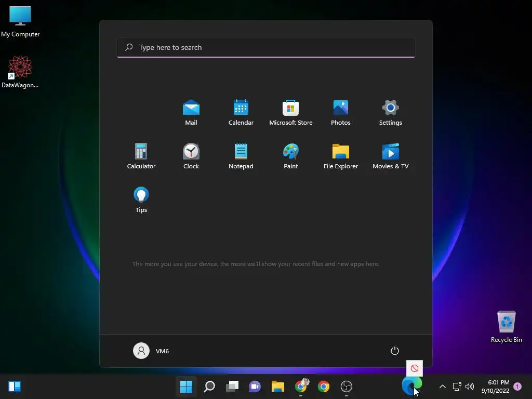The width and height of the screenshot is (532, 399).
Task: Click the Windows Start button on taskbar
Action: pyautogui.click(x=187, y=387)
